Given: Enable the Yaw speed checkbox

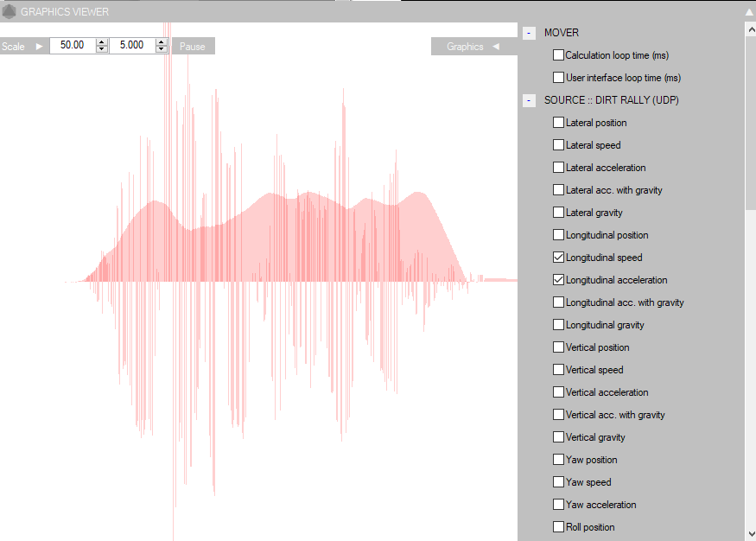Looking at the screenshot, I should [x=558, y=482].
